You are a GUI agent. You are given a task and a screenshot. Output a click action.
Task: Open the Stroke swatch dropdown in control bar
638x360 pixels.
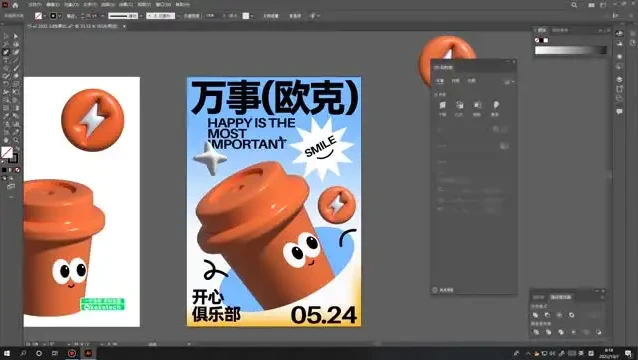[x=60, y=16]
